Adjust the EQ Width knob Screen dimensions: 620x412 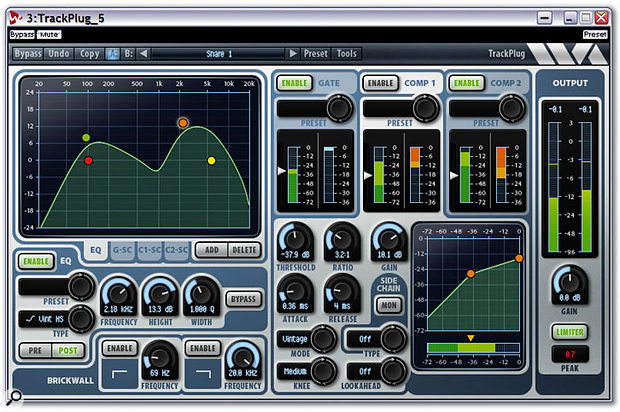pyautogui.click(x=202, y=294)
